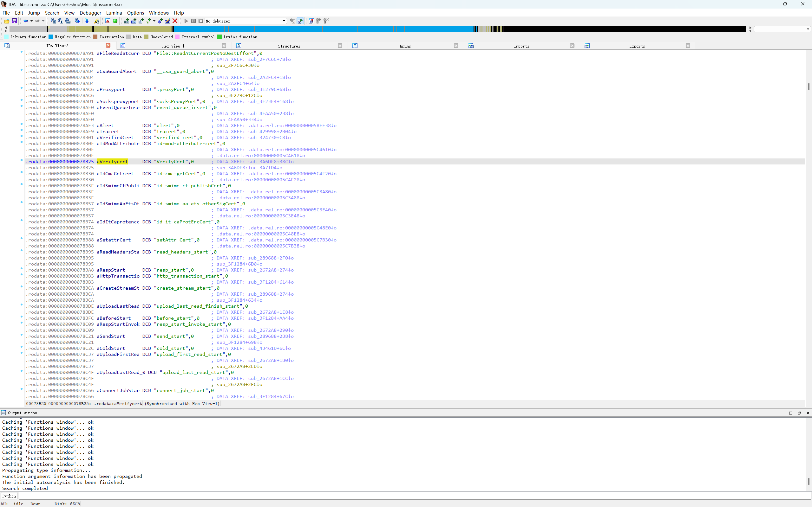Close the Structures tab
Viewport: 812px width, 507px height.
pos(340,46)
